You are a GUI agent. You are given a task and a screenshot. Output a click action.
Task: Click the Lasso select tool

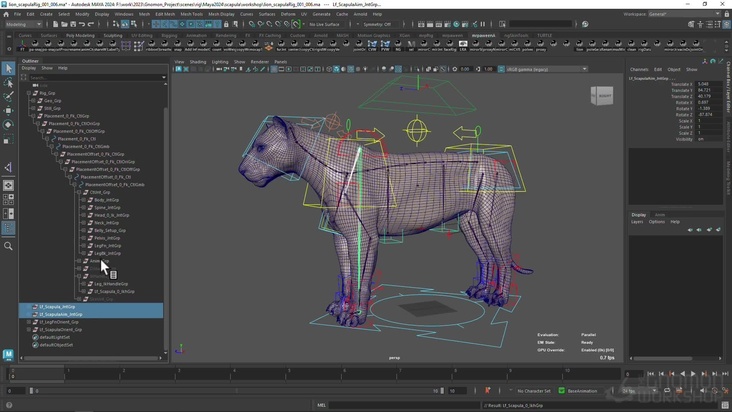pos(8,83)
